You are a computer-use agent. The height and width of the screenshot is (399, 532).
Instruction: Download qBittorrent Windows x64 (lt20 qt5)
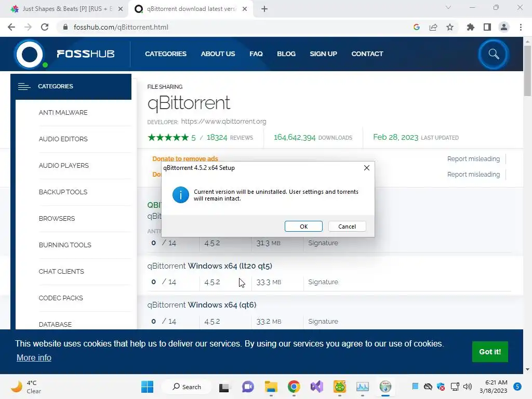(x=209, y=266)
